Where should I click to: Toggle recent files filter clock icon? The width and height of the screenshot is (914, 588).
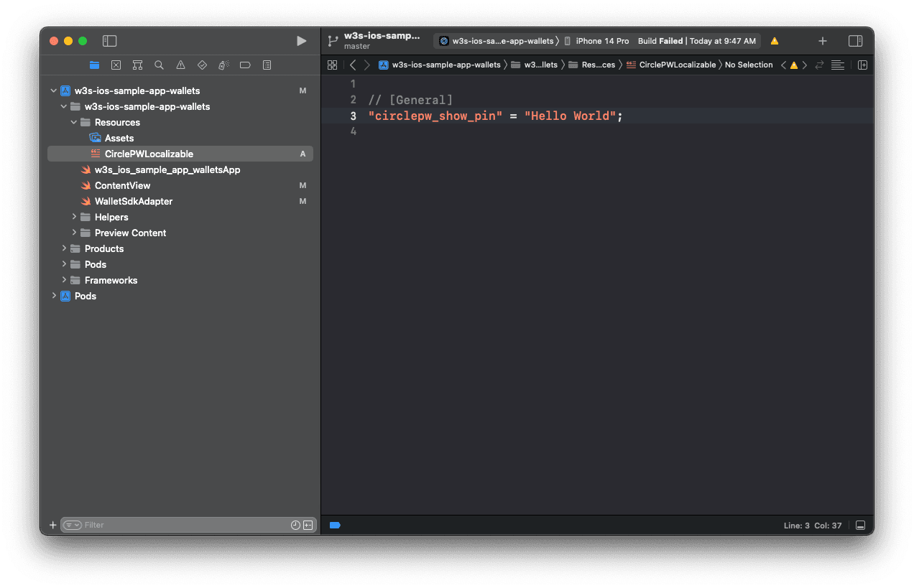pos(295,525)
